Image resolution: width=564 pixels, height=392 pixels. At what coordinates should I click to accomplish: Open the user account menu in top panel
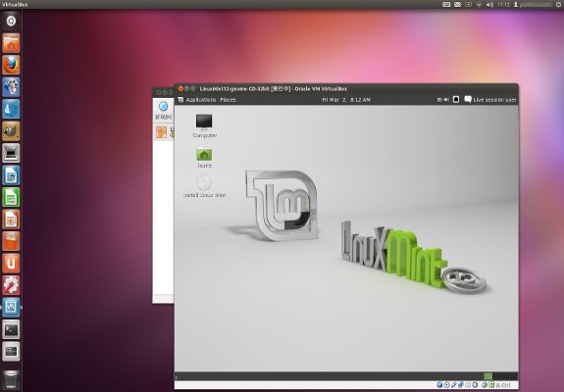point(533,4)
